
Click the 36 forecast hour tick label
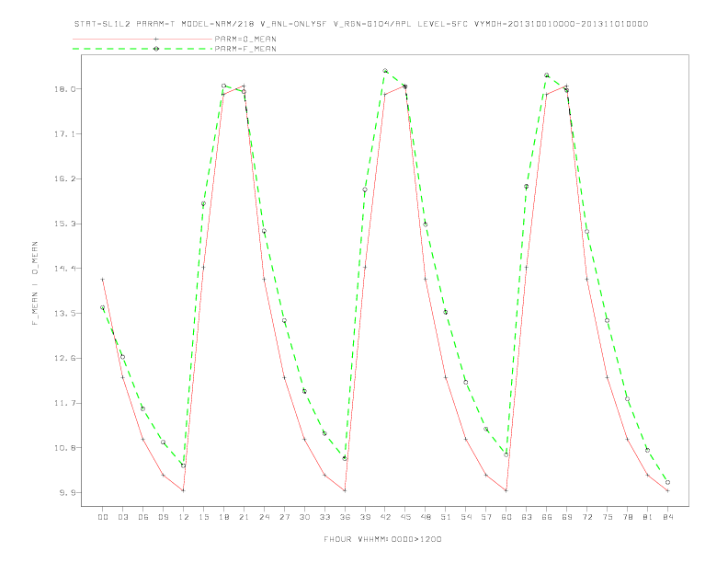coord(345,517)
